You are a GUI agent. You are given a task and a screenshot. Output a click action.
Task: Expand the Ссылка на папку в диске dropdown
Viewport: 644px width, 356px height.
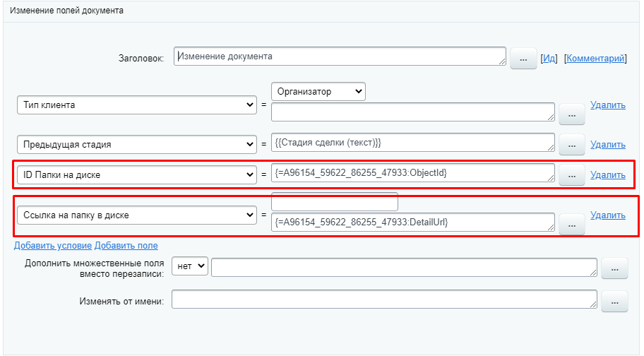point(136,214)
